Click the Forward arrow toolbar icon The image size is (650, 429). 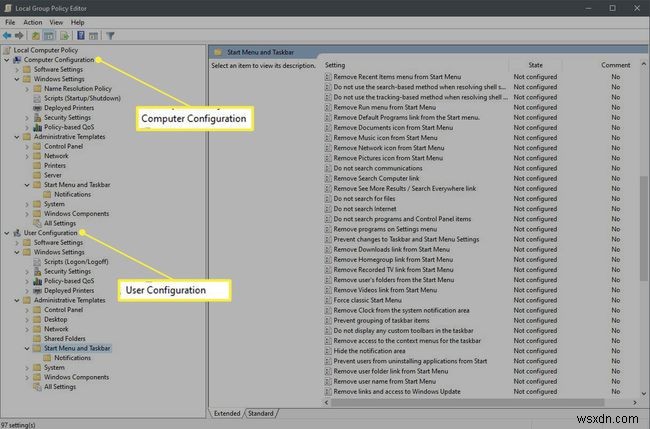click(x=19, y=36)
